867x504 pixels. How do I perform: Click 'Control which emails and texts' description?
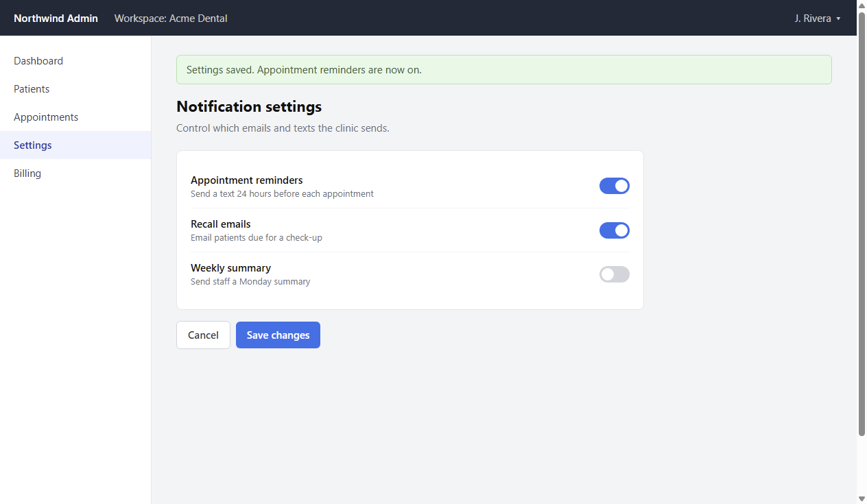pos(283,128)
